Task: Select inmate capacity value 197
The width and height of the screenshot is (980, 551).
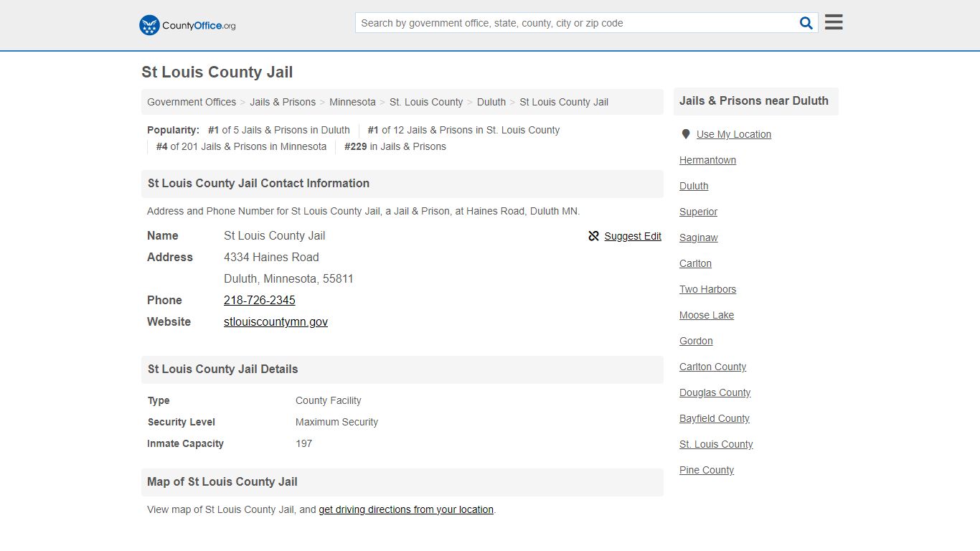Action: tap(304, 443)
